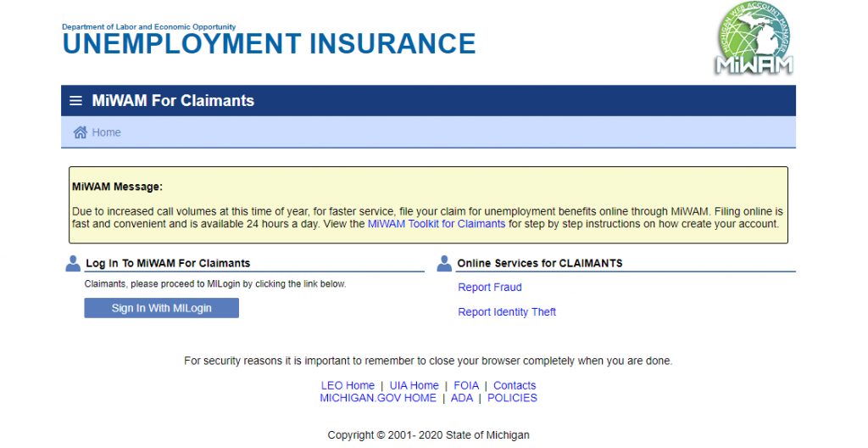The image size is (868, 448).
Task: Open the Contacts footer link
Action: [515, 385]
